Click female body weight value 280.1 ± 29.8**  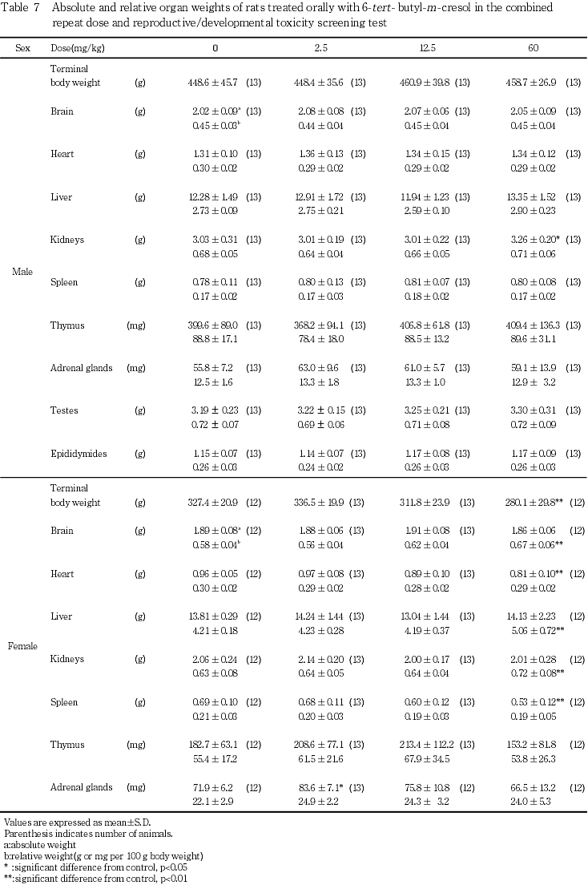tap(534, 503)
